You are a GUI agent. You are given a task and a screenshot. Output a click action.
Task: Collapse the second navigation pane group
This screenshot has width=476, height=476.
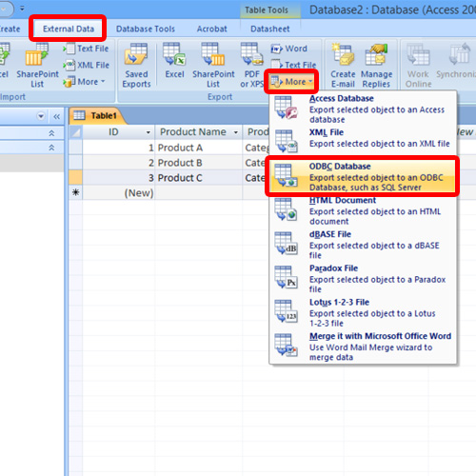(51, 148)
